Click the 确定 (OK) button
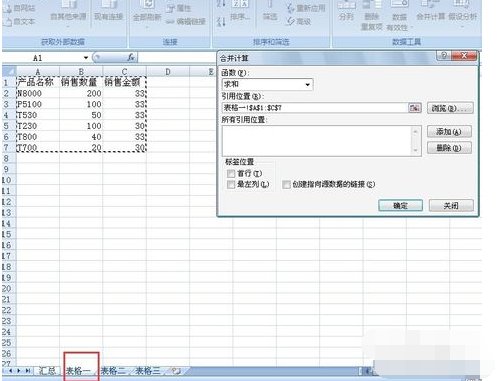The image size is (498, 381). (x=401, y=206)
